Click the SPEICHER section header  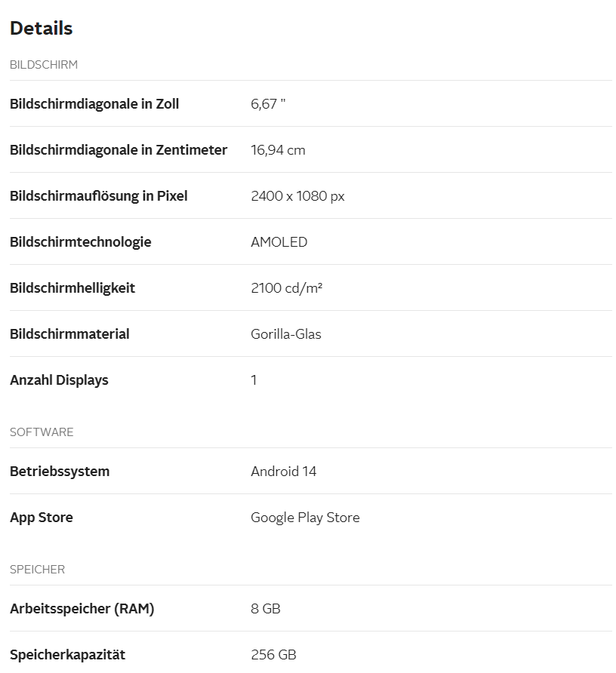coord(38,570)
